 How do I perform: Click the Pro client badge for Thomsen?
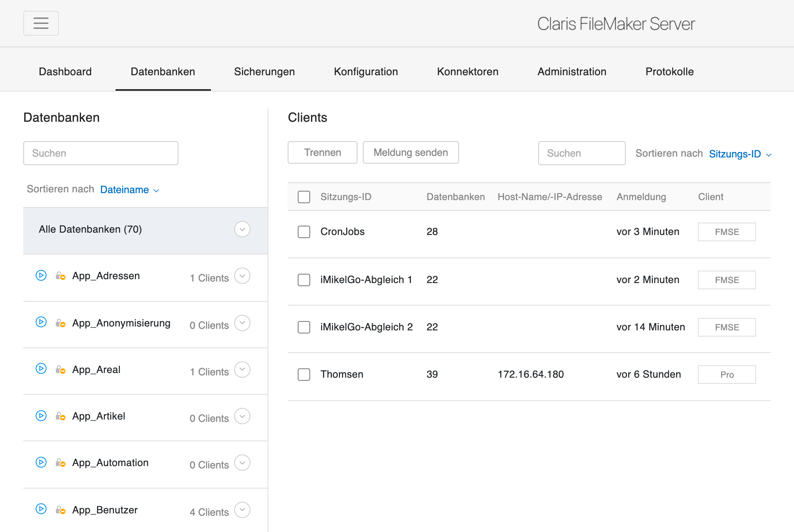click(x=727, y=375)
